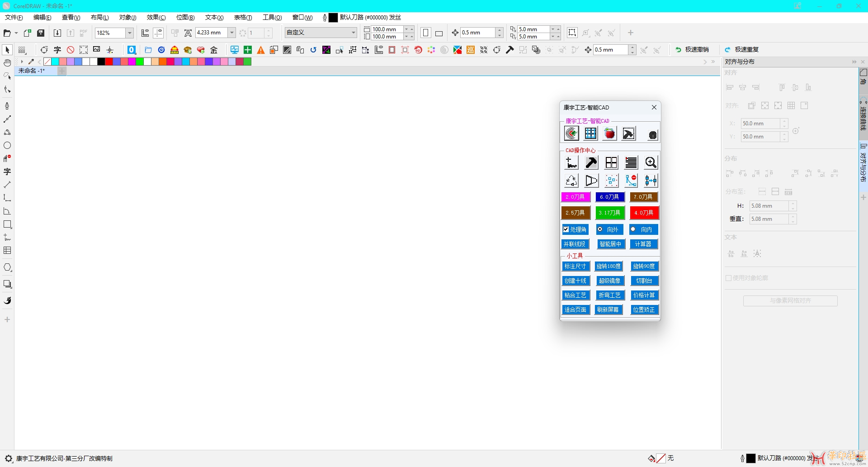Click the node-delete curve icon in CAD操作中心
Screen dimensions: 868x467
point(631,181)
